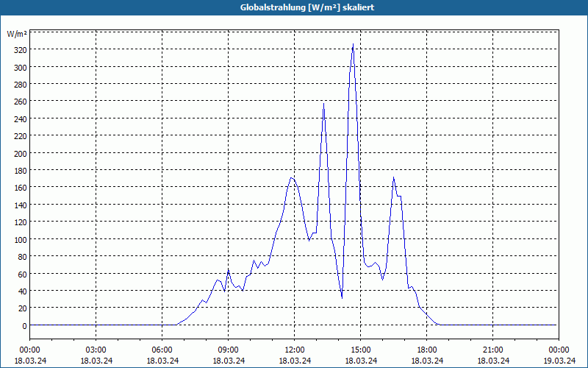This screenshot has width=588, height=368.
Task: Click the curve peak near 16:30
Action: [x=393, y=177]
